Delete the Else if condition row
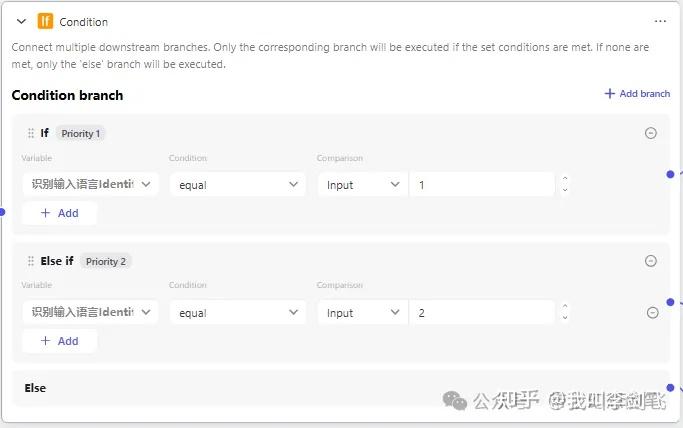 click(653, 313)
